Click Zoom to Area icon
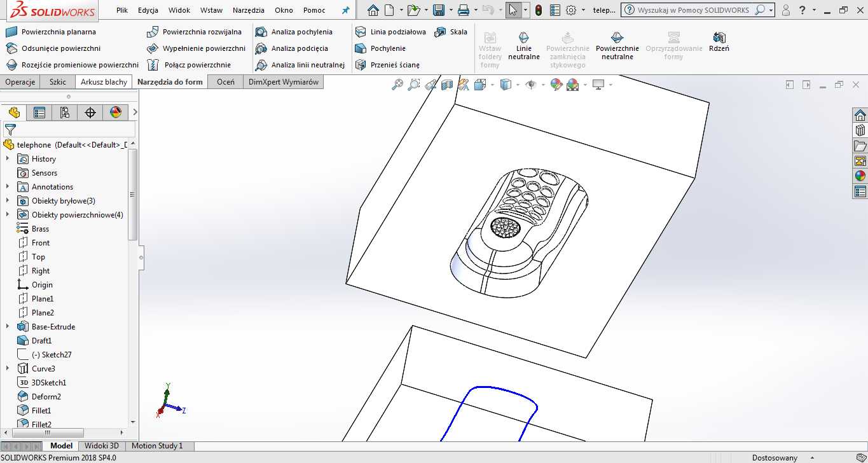Viewport: 868px width, 463px height. pos(414,84)
